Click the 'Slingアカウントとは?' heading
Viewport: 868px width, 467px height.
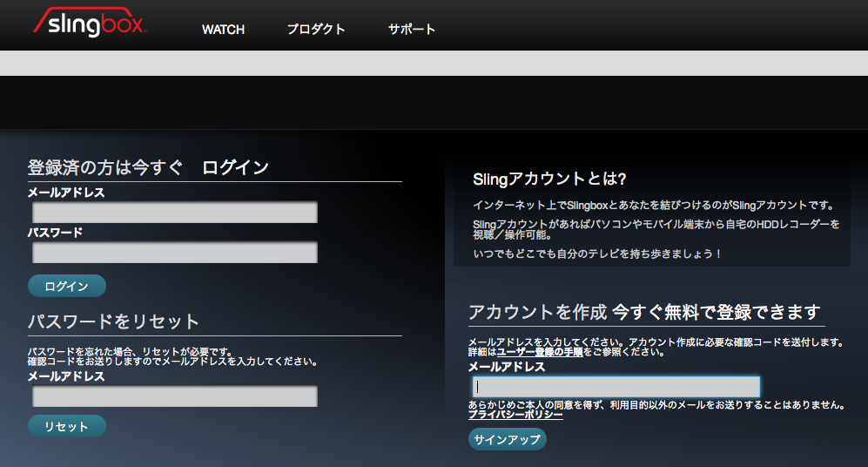[549, 179]
